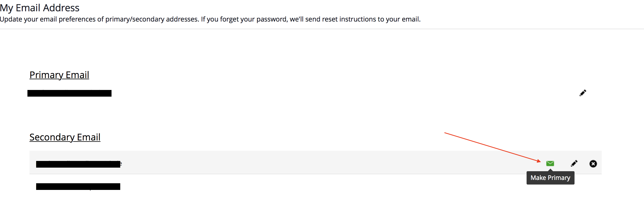
Task: Click the Secondary Email heading
Action: click(x=65, y=137)
